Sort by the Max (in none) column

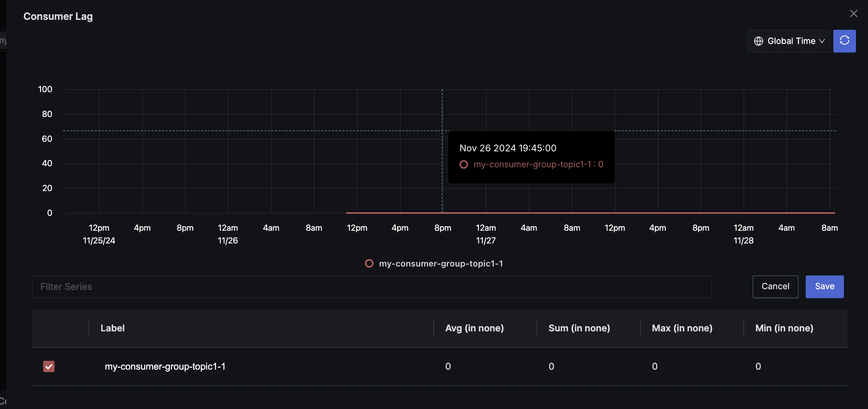[682, 328]
